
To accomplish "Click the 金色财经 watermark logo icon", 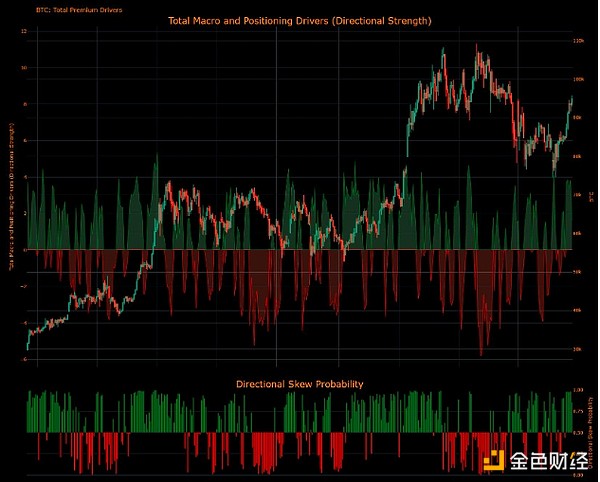I will 493,461.
